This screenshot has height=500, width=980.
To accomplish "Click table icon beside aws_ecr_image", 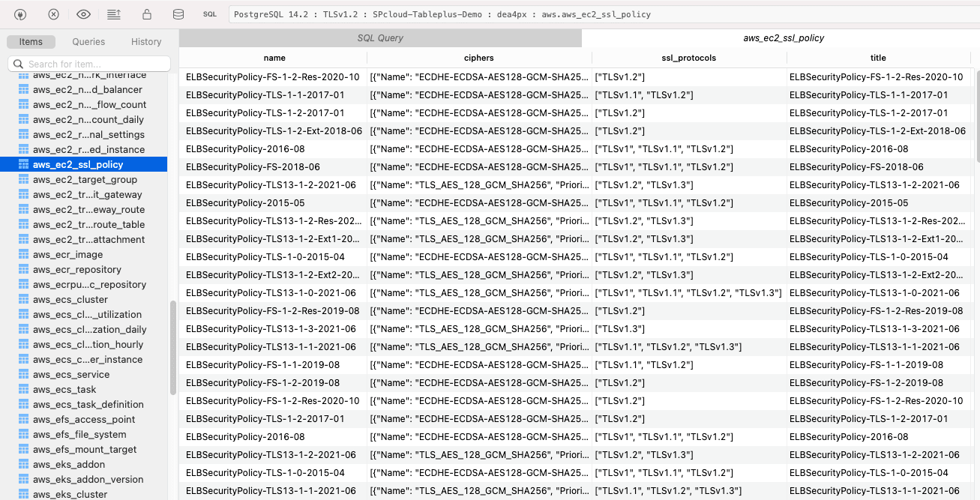I will coord(23,255).
